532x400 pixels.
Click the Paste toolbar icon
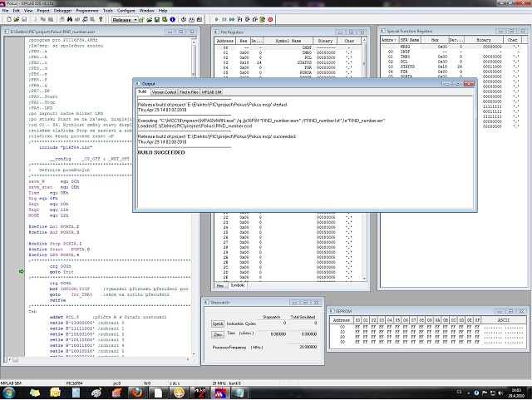pos(51,19)
